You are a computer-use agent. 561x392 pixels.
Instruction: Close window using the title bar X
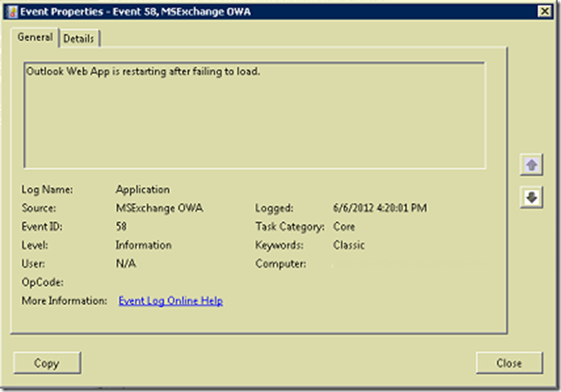(544, 11)
